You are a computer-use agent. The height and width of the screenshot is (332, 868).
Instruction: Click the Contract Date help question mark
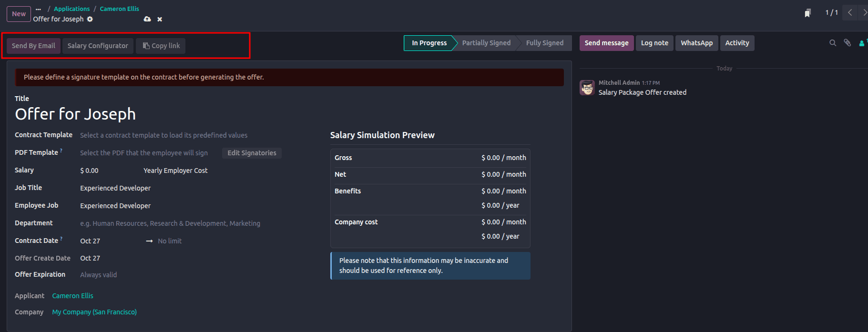(x=61, y=239)
